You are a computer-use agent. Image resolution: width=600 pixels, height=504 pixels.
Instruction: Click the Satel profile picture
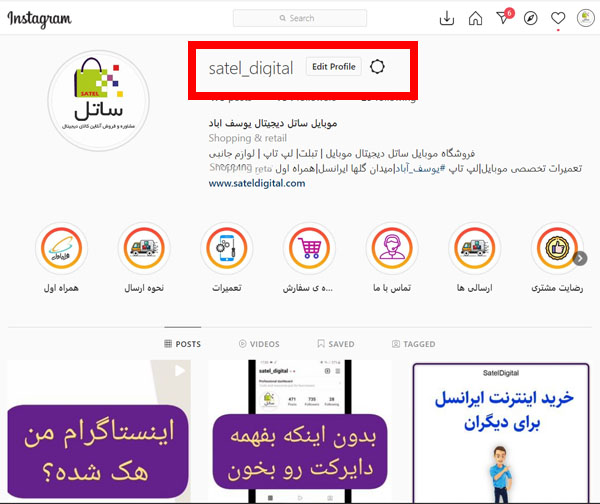(98, 101)
